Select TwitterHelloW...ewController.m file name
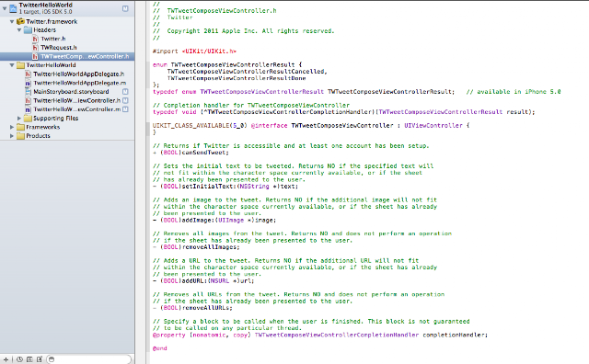Viewport: 589px width, 364px height. 76,109
